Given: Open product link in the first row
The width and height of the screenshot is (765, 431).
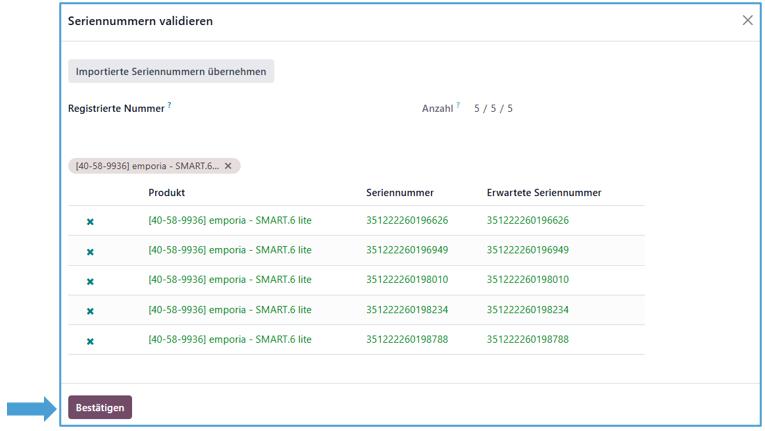Looking at the screenshot, I should [229, 220].
